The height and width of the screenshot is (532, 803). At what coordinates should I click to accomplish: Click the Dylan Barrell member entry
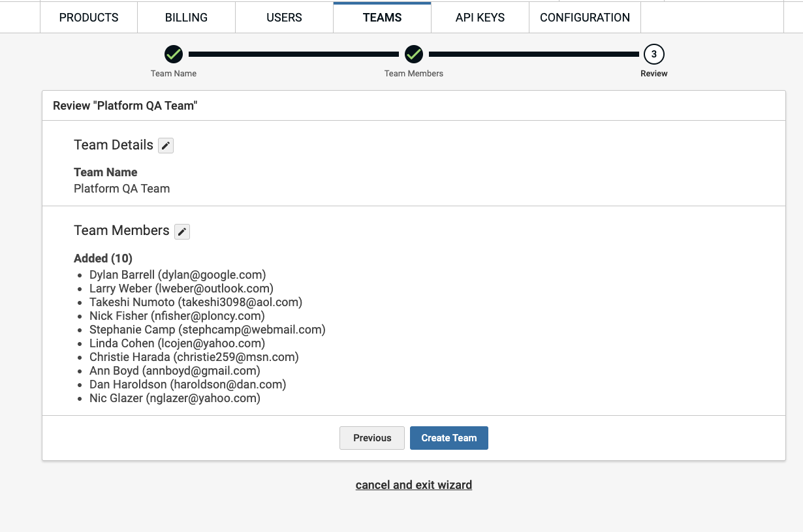point(178,275)
